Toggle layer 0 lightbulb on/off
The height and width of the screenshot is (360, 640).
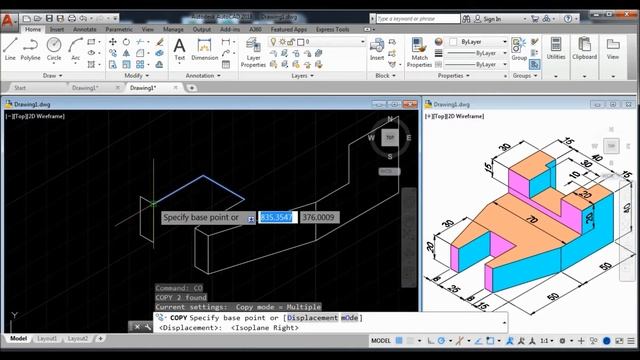[x=273, y=42]
